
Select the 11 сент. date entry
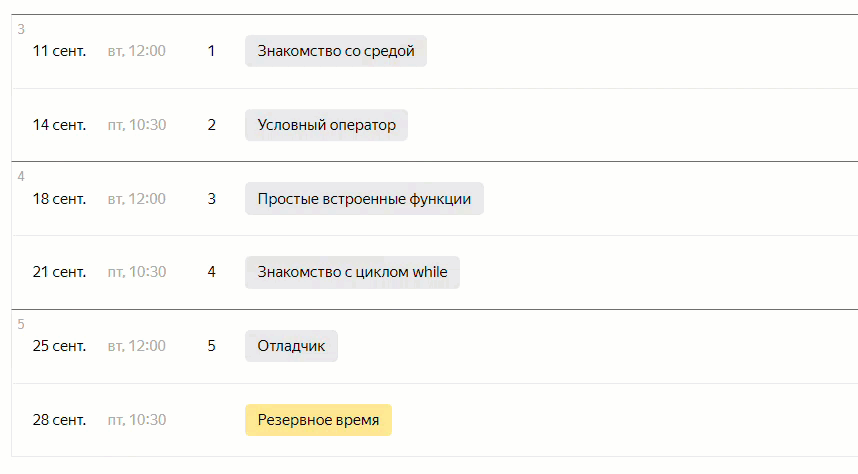tap(59, 51)
